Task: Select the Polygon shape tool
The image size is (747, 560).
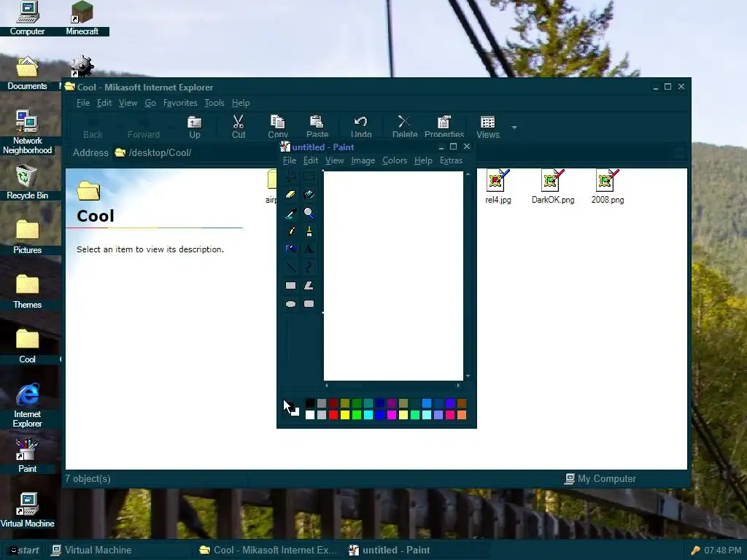Action: click(x=309, y=286)
